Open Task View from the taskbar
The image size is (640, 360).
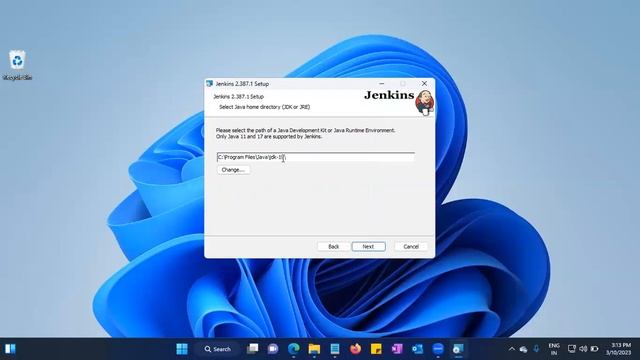click(253, 349)
